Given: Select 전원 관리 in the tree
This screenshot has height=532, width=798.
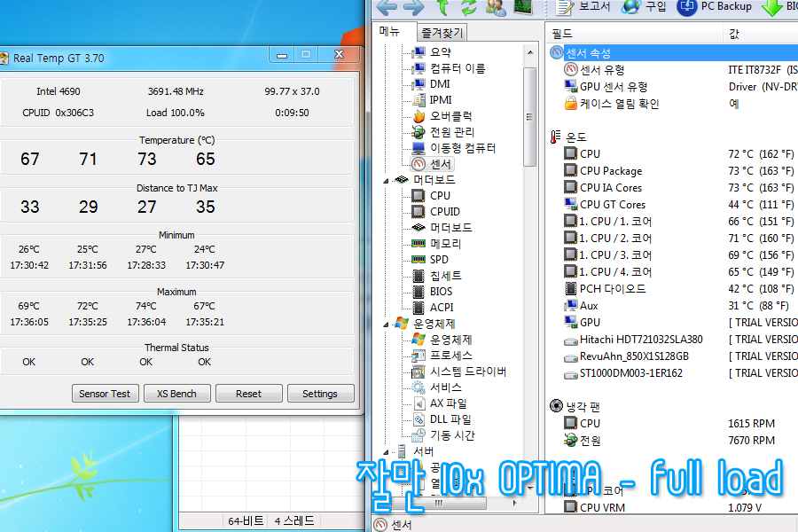Looking at the screenshot, I should [x=443, y=132].
